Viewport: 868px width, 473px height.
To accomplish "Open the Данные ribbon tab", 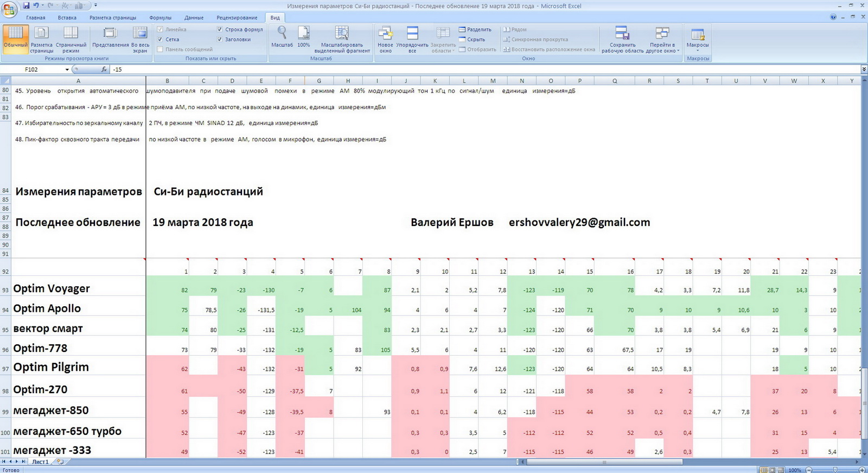I will [194, 17].
